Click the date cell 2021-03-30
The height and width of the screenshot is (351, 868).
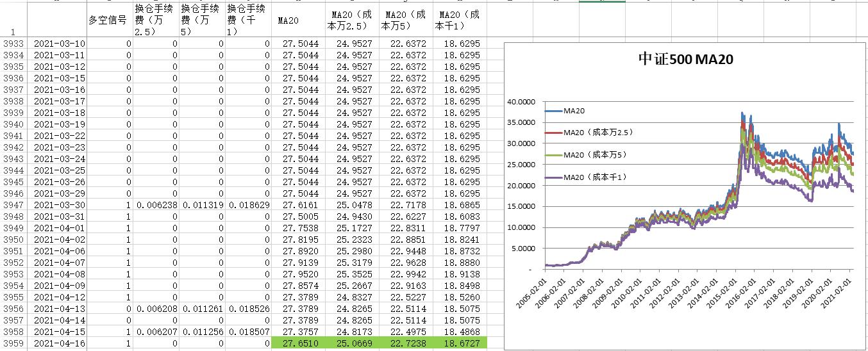pyautogui.click(x=58, y=205)
